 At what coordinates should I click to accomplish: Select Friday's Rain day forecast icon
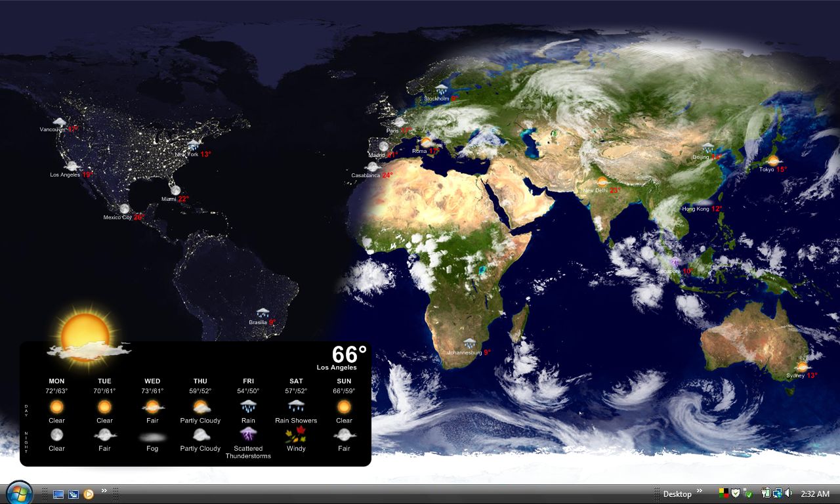point(248,406)
